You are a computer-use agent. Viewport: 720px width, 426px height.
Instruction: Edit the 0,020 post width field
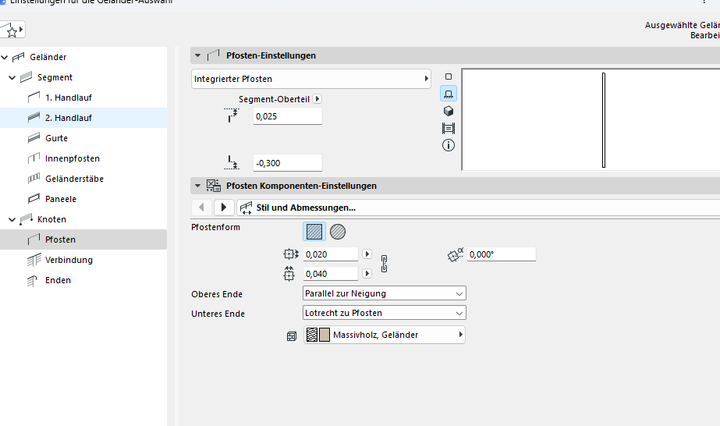click(x=330, y=254)
